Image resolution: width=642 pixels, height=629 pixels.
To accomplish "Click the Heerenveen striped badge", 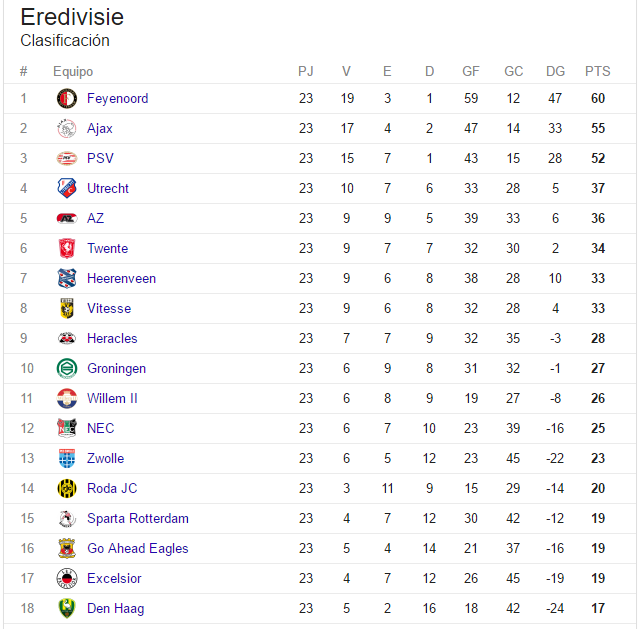I will click(x=67, y=278).
